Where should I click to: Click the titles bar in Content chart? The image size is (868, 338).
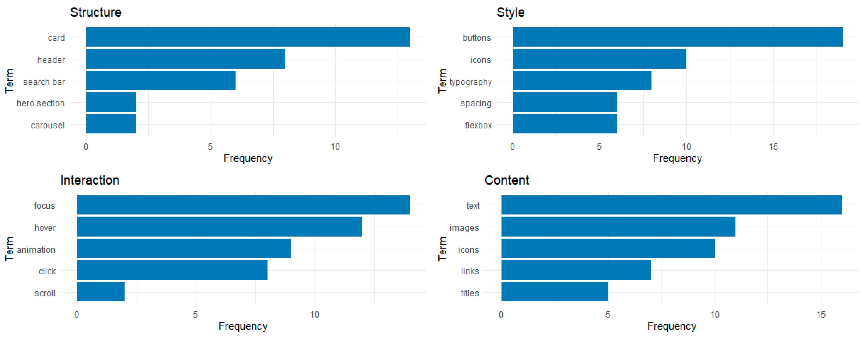tap(555, 292)
